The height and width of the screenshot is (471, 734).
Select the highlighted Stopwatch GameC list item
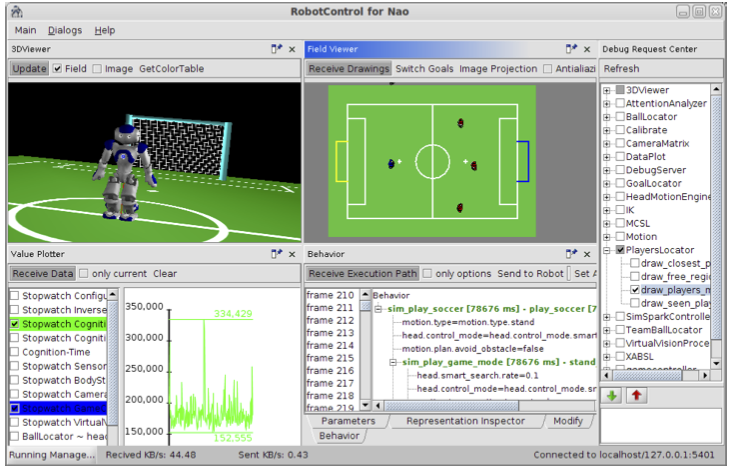(x=59, y=408)
